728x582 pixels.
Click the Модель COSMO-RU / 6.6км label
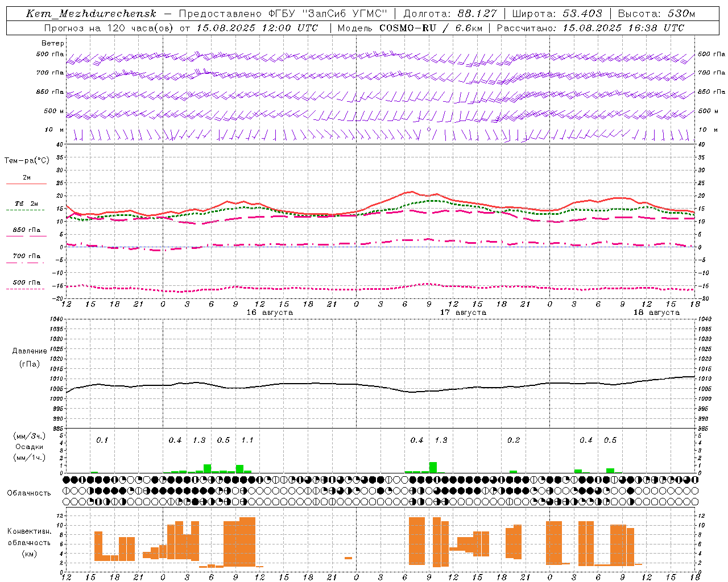click(410, 28)
